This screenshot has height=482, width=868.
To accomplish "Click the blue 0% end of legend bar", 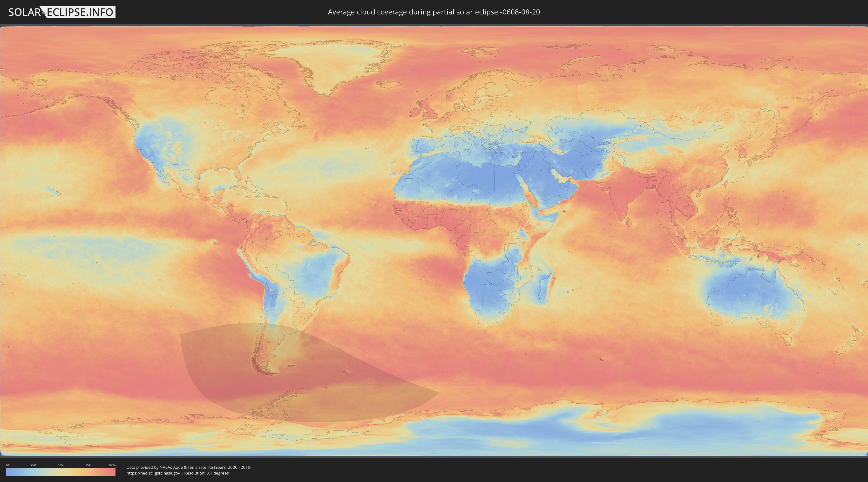I will pos(9,472).
